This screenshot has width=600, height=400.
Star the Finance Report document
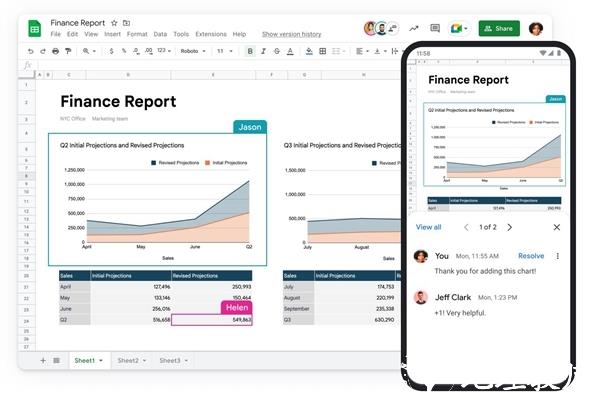click(114, 23)
